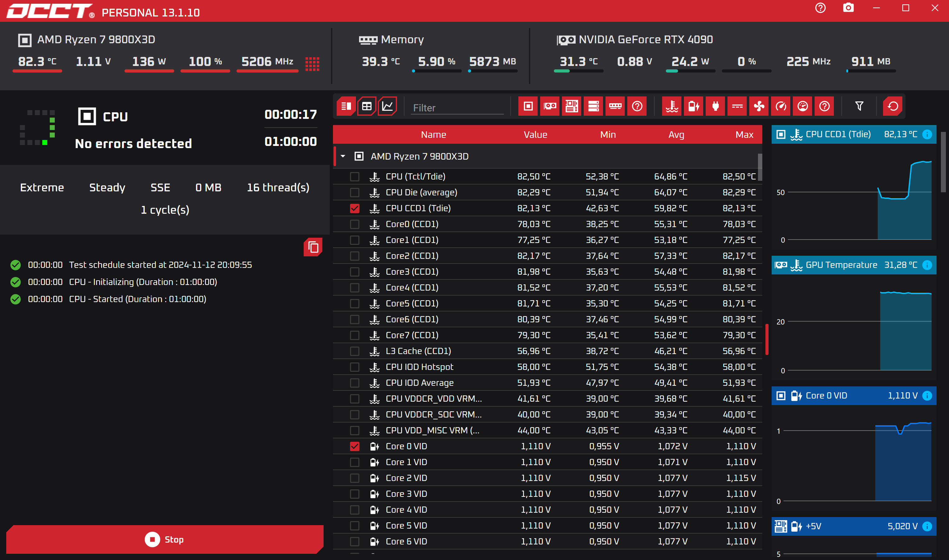The width and height of the screenshot is (949, 560).
Task: Open the funnel filter options
Action: [x=859, y=106]
